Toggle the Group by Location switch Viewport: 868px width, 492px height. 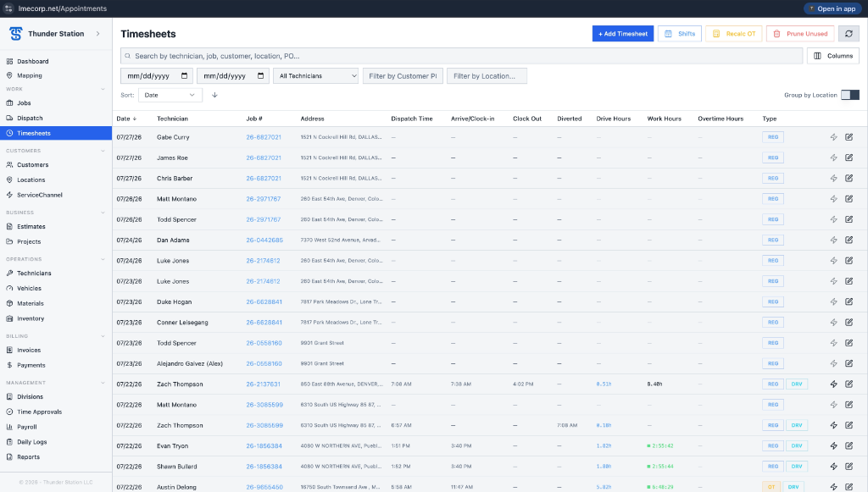[x=849, y=95]
